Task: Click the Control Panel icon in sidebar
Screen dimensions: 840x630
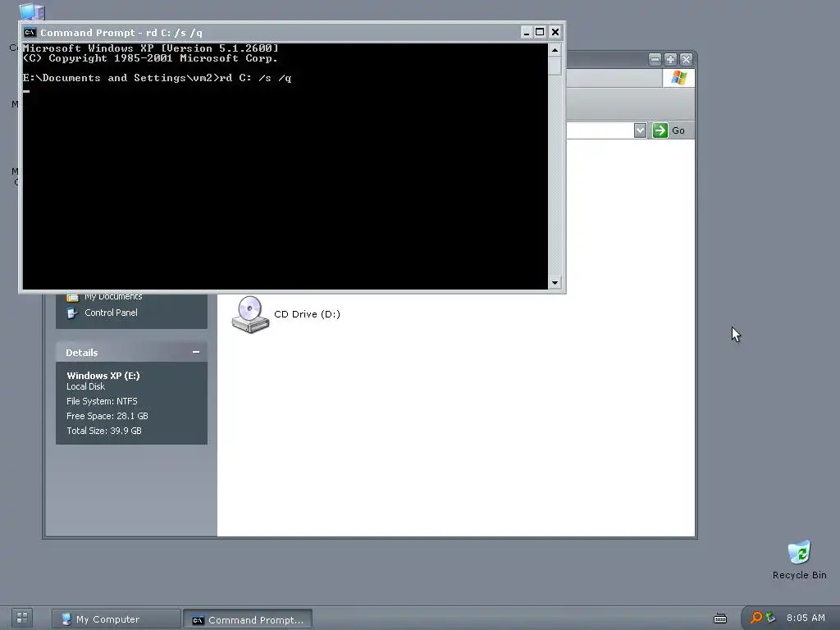Action: pyautogui.click(x=72, y=313)
